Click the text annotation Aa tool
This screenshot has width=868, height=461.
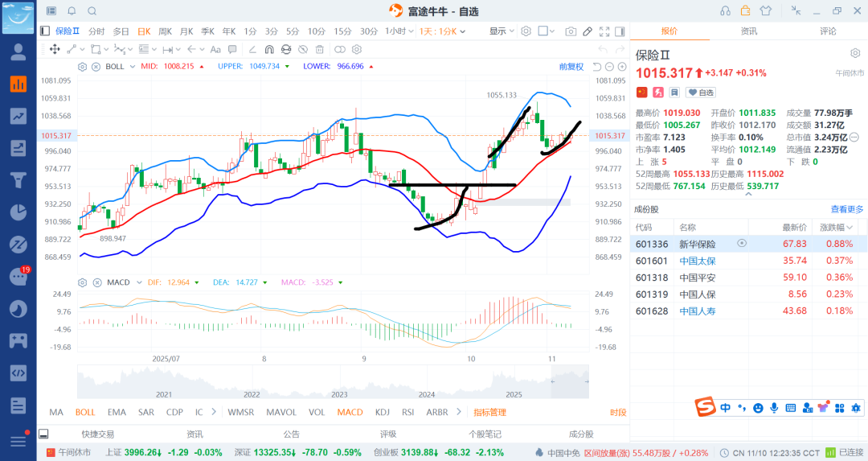(215, 49)
